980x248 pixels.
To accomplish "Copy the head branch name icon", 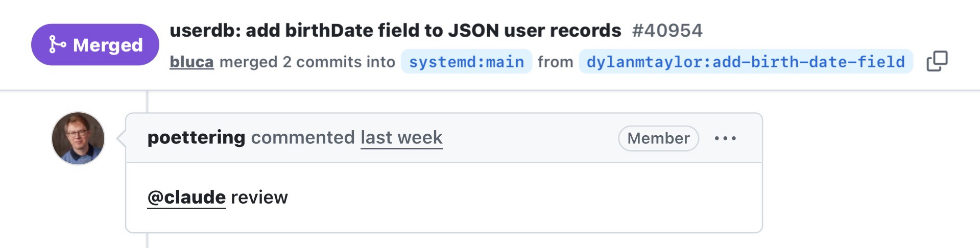I will (x=937, y=61).
